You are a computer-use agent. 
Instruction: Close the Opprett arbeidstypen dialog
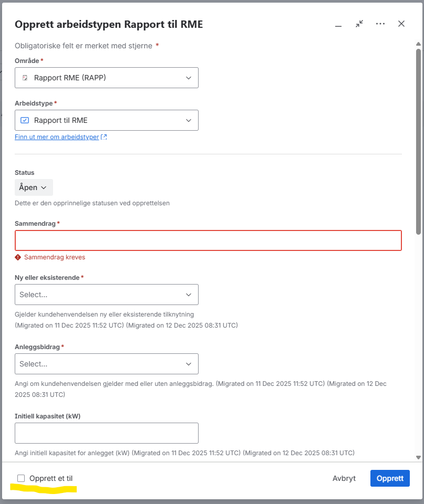pos(401,24)
